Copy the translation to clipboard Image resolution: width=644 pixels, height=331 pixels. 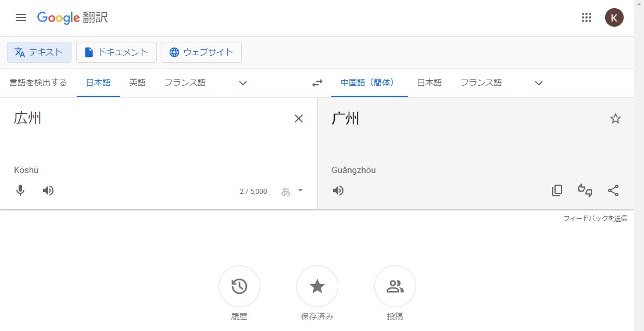pos(557,190)
